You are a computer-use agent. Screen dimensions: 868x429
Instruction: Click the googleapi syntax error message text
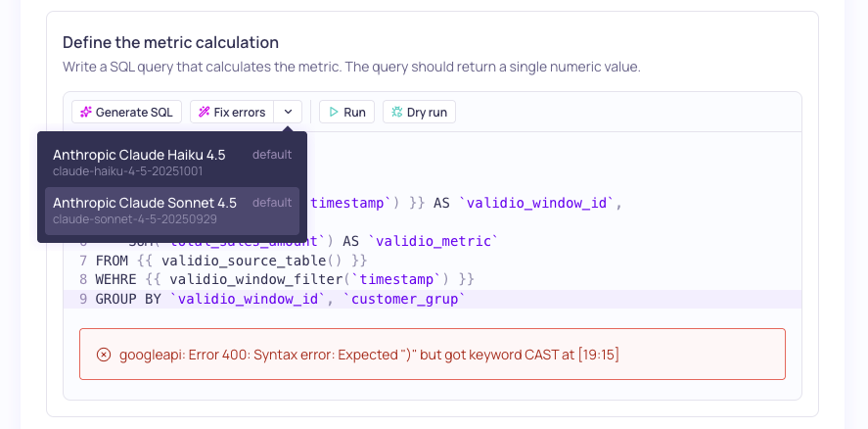pyautogui.click(x=369, y=355)
